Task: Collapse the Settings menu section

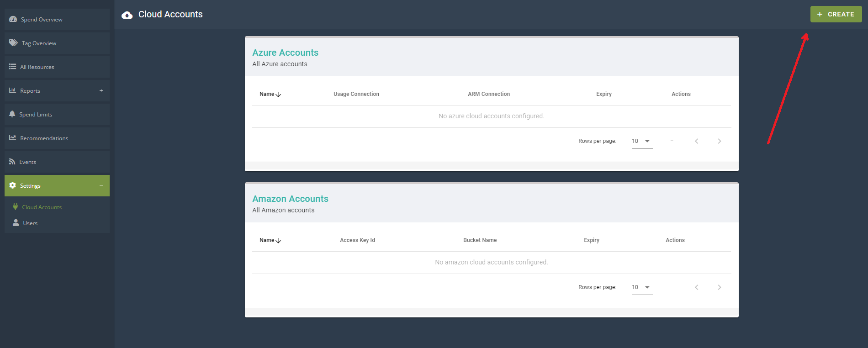Action: click(x=101, y=185)
